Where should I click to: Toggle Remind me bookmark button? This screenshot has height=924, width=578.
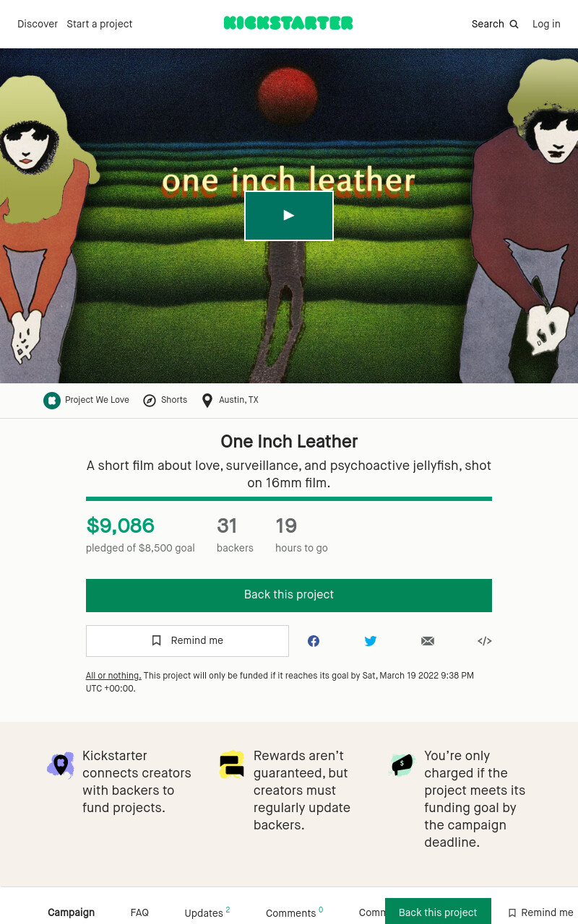[187, 641]
